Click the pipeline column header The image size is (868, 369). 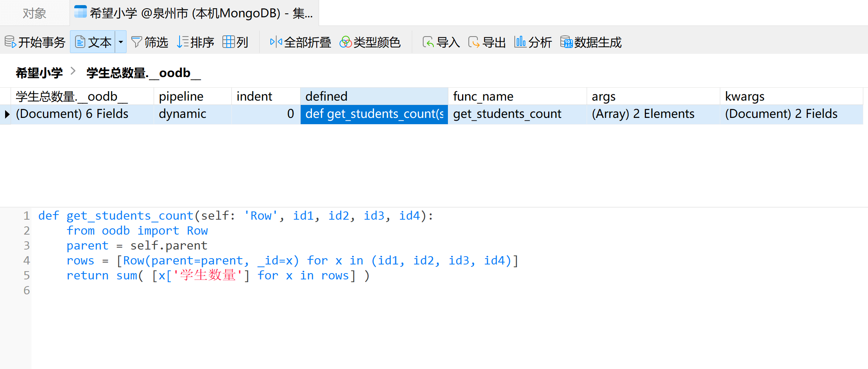[x=193, y=96]
